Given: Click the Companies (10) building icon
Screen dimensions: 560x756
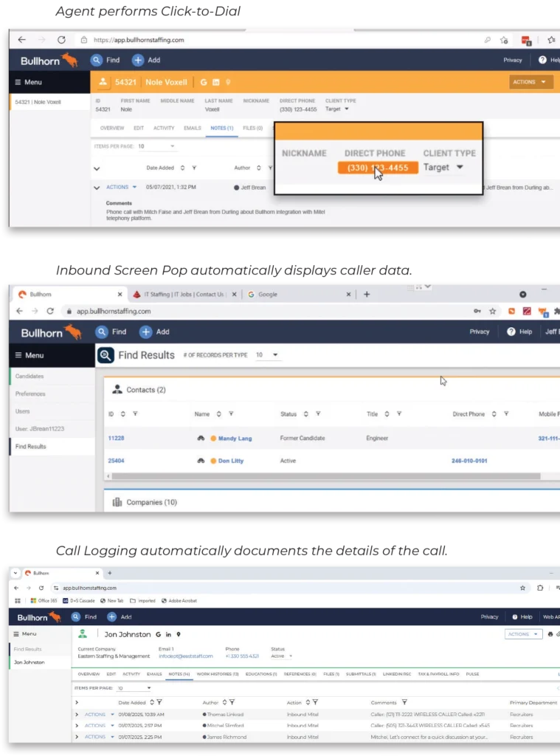Looking at the screenshot, I should coord(117,502).
